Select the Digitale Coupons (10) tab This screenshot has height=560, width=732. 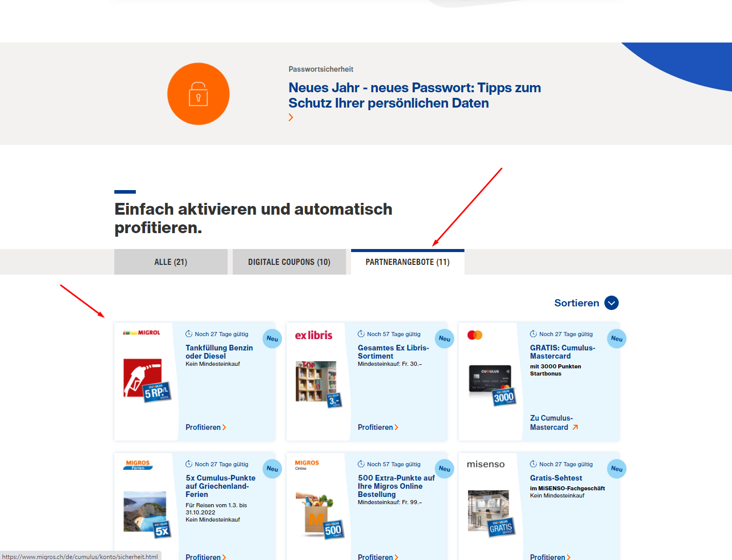[x=289, y=262]
